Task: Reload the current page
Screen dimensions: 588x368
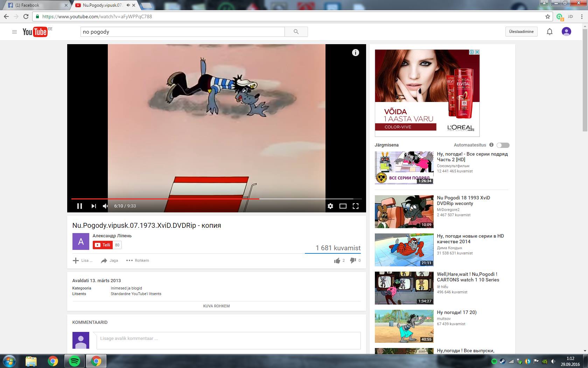Action: [x=26, y=16]
